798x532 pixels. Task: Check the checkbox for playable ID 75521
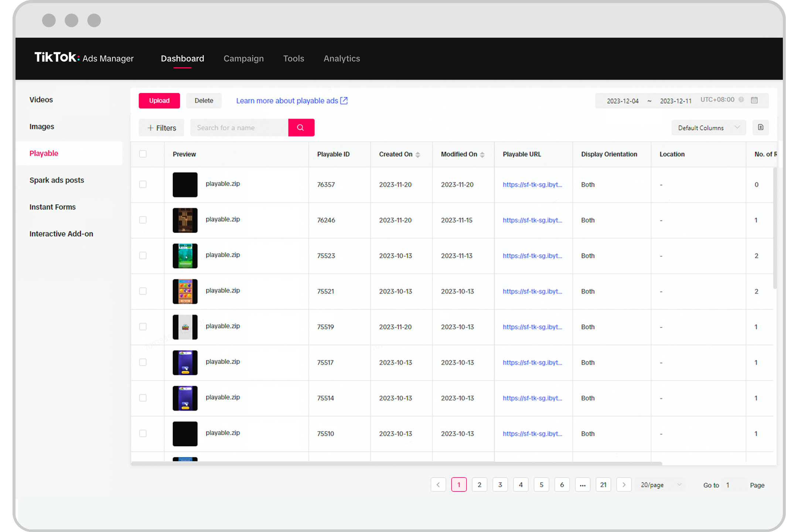coord(143,291)
